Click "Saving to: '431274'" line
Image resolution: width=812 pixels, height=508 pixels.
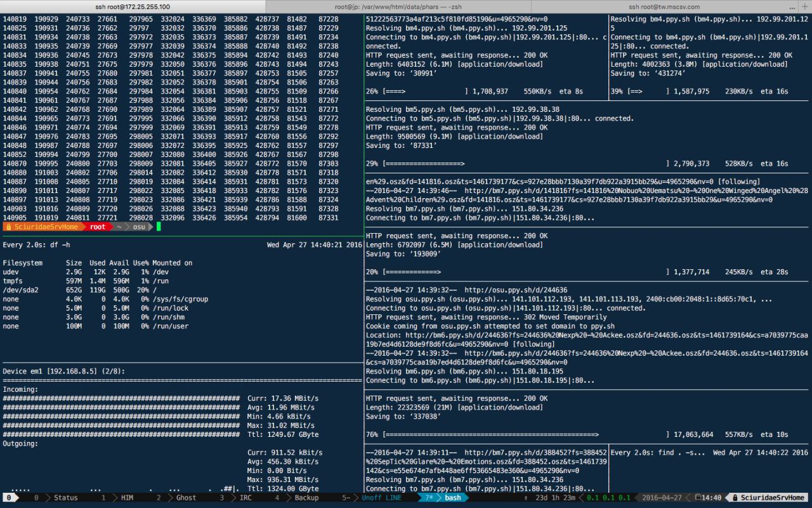[x=650, y=74]
